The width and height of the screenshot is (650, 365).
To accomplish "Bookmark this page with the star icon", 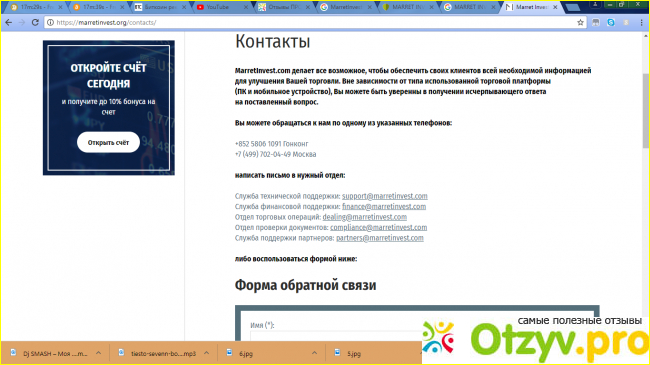I will (580, 22).
